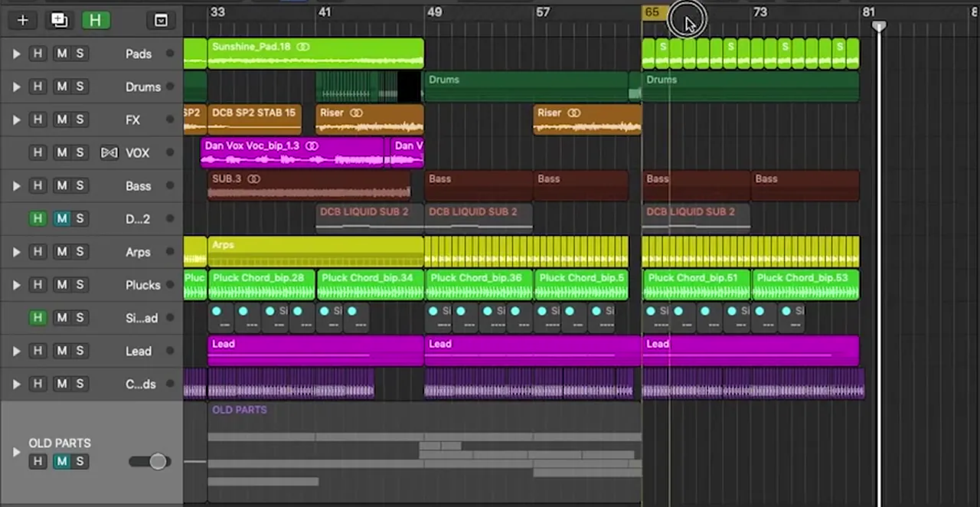The height and width of the screenshot is (507, 980).
Task: Click the VOX track stereo icon
Action: click(109, 152)
